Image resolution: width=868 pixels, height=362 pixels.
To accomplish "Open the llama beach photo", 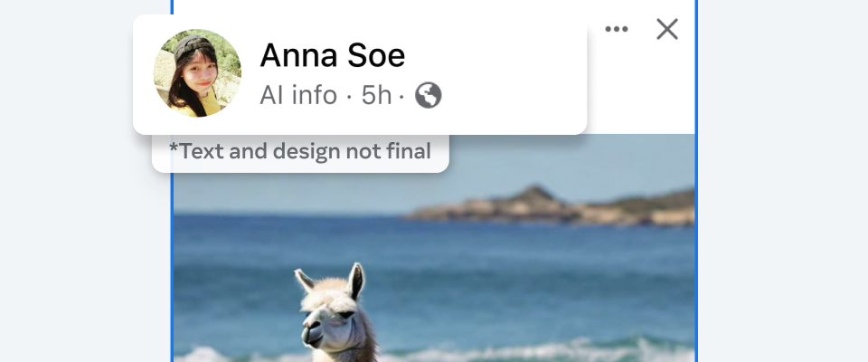I will [435, 248].
